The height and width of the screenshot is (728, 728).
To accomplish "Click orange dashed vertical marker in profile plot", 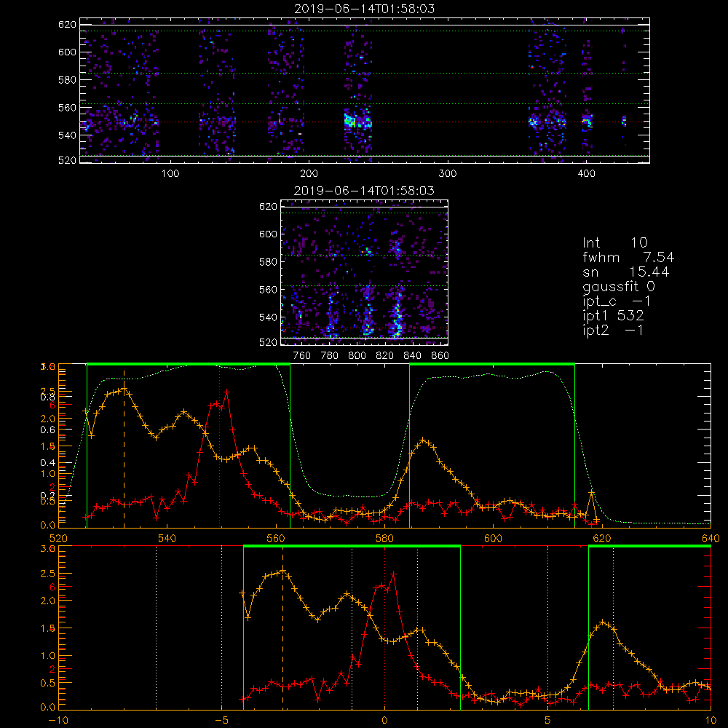I will [124, 449].
